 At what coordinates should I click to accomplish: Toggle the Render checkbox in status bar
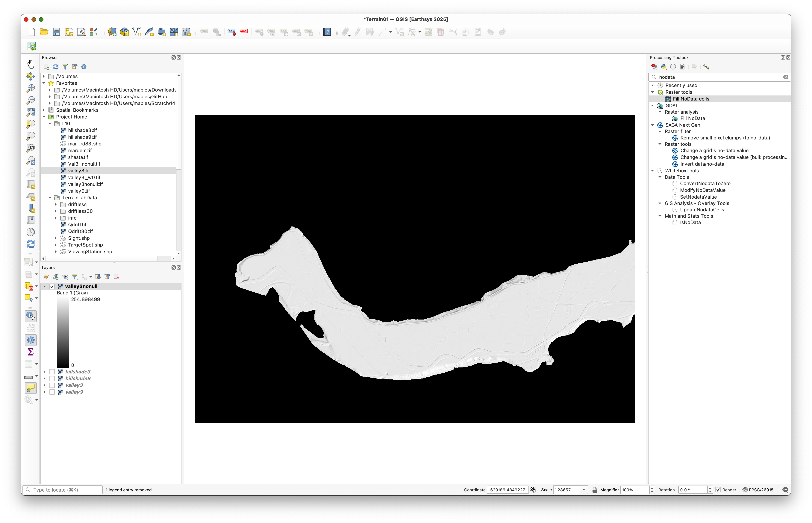tap(718, 490)
